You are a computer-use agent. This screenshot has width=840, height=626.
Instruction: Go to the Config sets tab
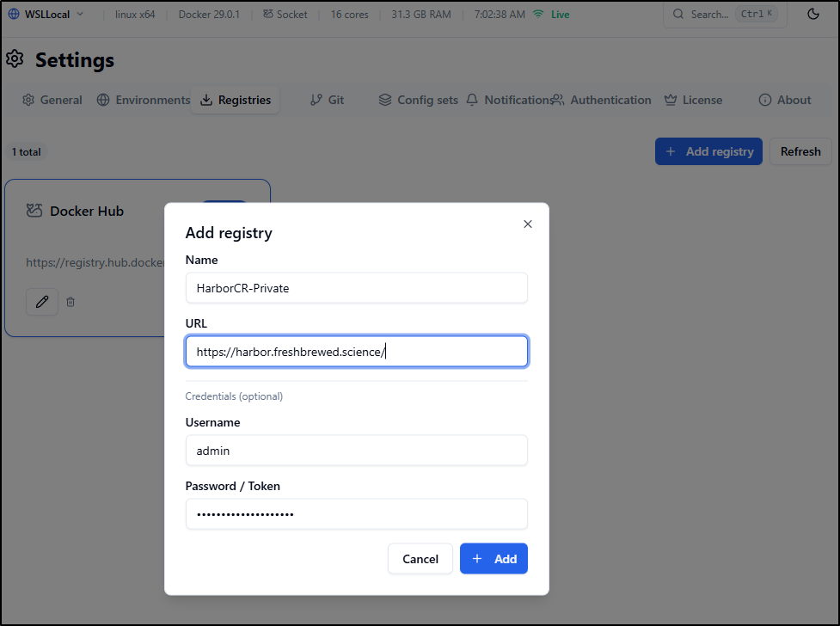(x=418, y=100)
